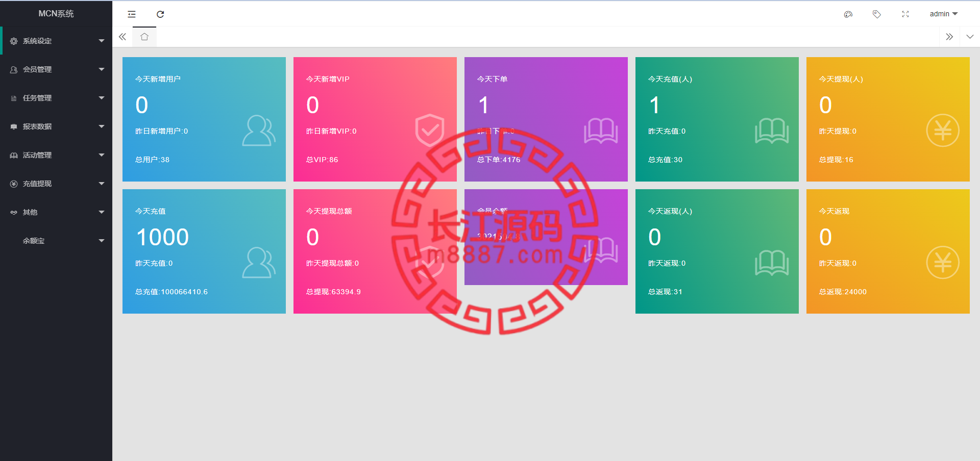Image resolution: width=980 pixels, height=461 pixels.
Task: Click 昨天提现总额:0 text
Action: point(332,263)
